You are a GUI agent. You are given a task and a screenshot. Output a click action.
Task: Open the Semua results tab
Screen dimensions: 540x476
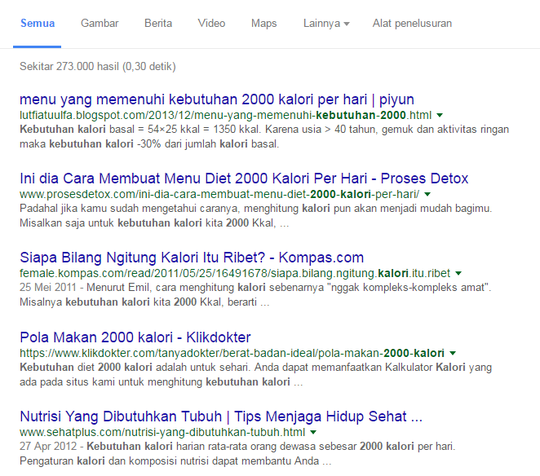click(38, 23)
